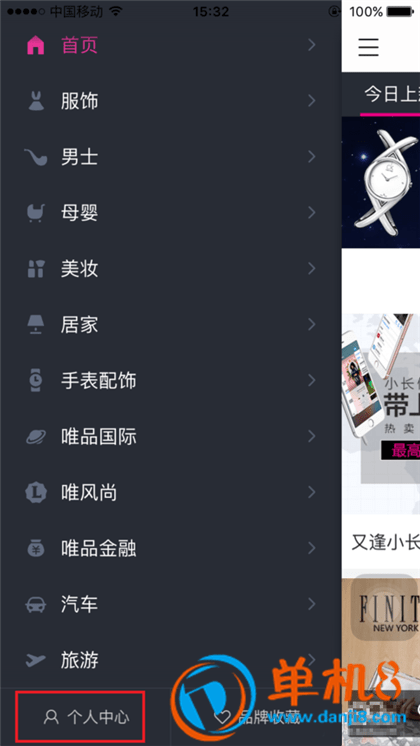Tap the lamp icon for 居家
This screenshot has height=746, width=420.
coord(36,325)
